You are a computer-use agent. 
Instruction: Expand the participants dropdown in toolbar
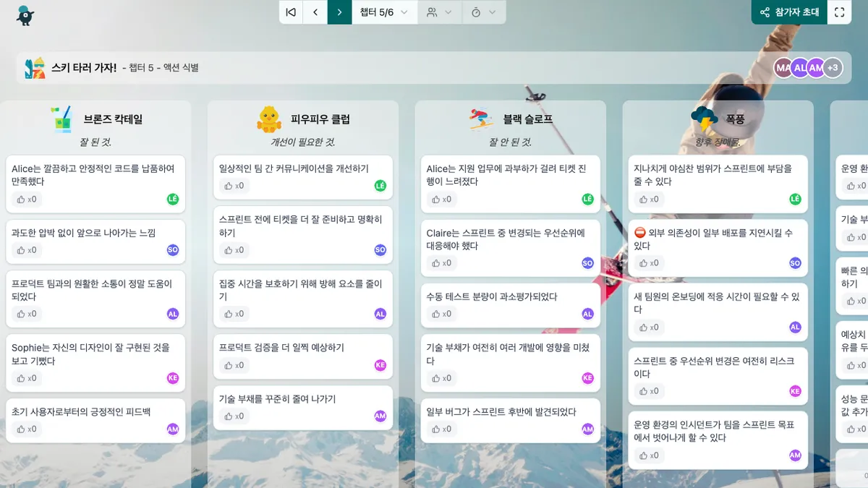pos(439,12)
